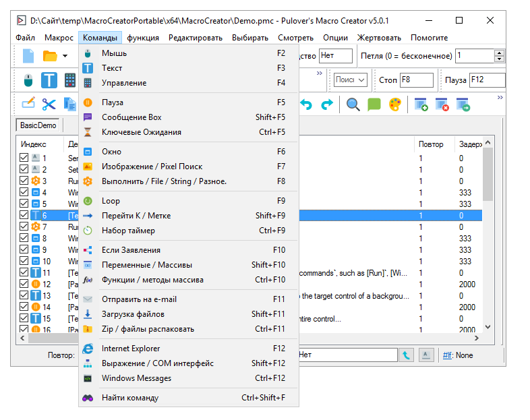Select Окно F6 command
The image size is (530, 420).
pyautogui.click(x=189, y=152)
